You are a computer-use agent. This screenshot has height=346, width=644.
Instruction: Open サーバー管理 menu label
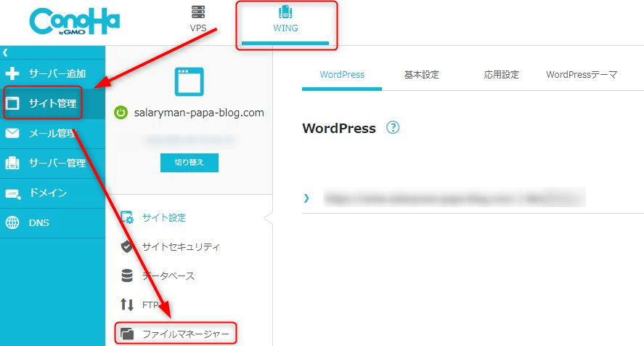click(x=57, y=163)
